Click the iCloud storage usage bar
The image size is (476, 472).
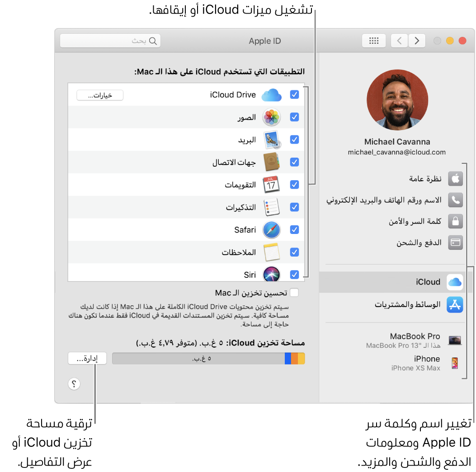tap(208, 358)
